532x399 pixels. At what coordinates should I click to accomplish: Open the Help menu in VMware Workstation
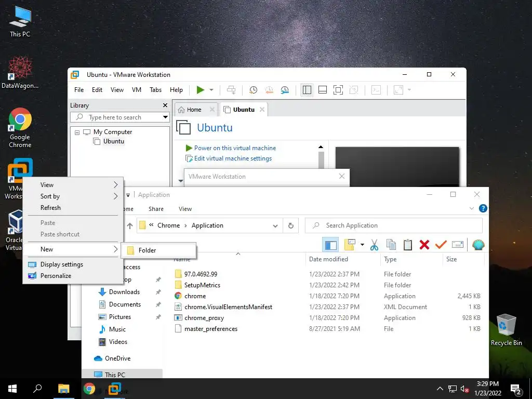(176, 90)
